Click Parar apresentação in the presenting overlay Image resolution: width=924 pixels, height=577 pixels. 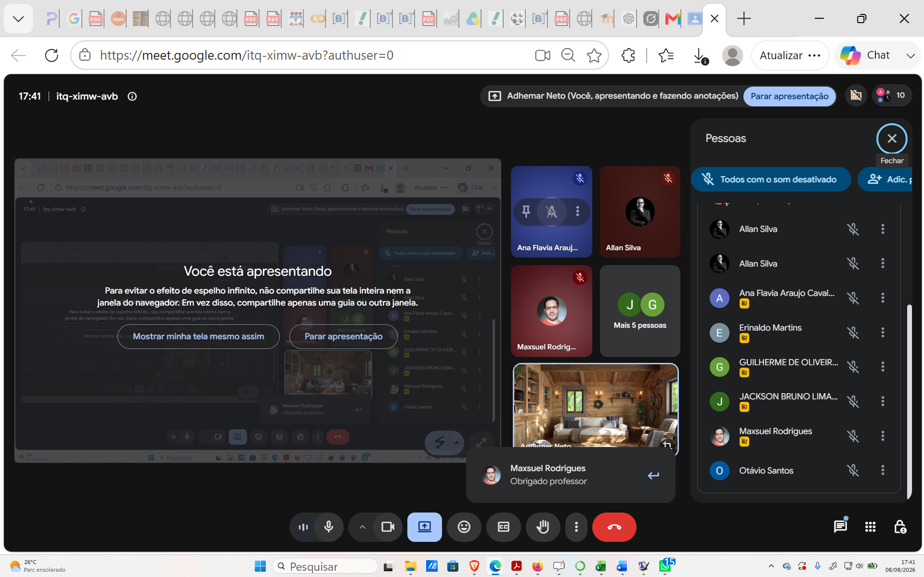pos(343,336)
